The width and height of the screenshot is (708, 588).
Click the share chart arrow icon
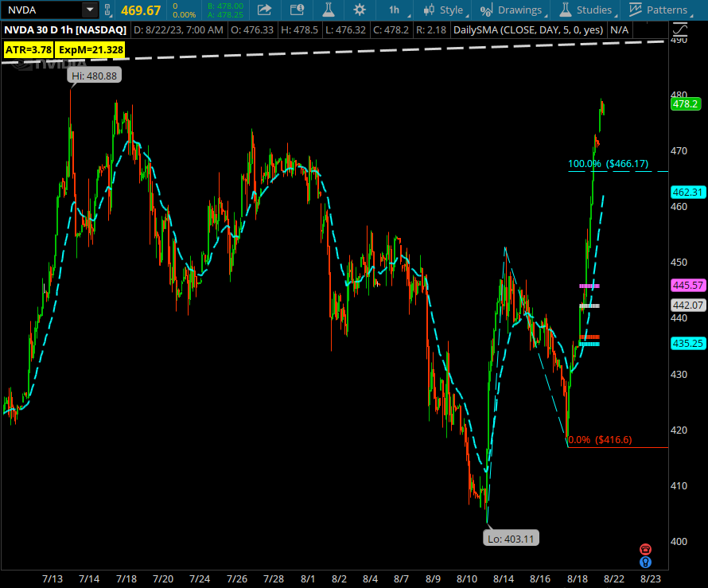click(264, 10)
